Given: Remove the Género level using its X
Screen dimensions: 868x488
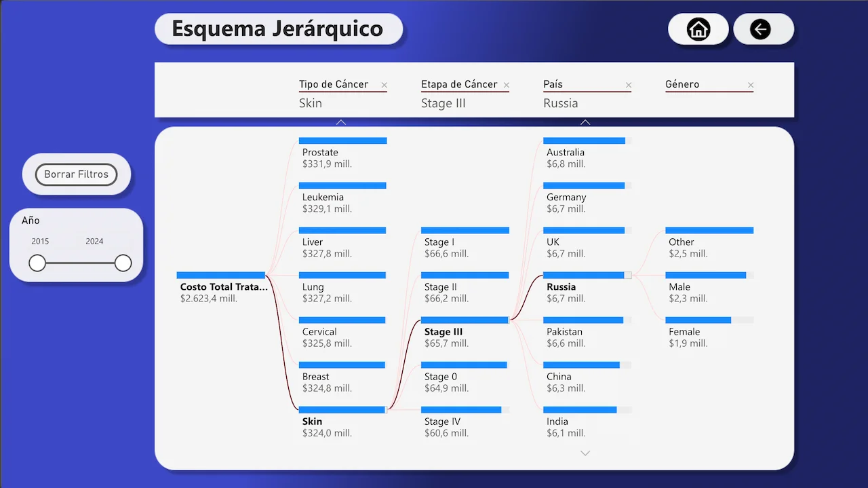Looking at the screenshot, I should [x=750, y=85].
